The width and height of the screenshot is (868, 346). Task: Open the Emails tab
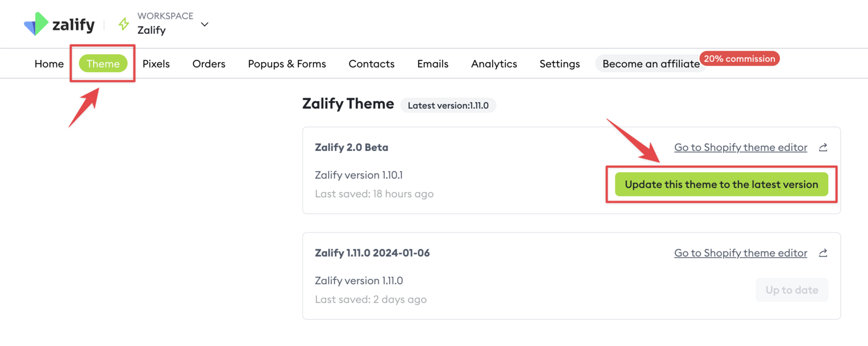click(x=433, y=64)
